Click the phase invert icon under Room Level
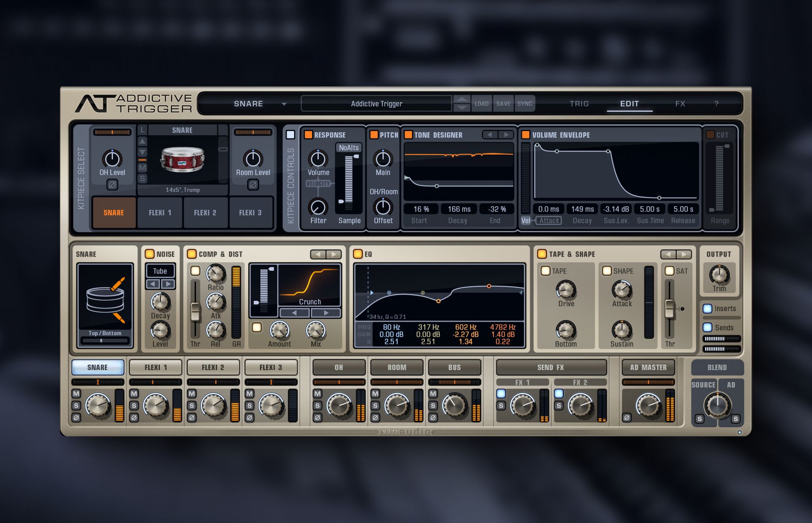812x523 pixels. pyautogui.click(x=253, y=185)
